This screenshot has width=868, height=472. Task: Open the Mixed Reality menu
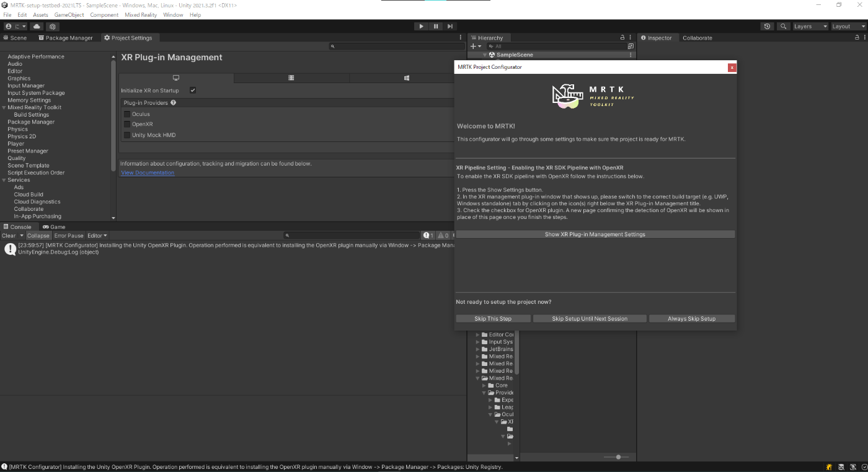pyautogui.click(x=141, y=15)
